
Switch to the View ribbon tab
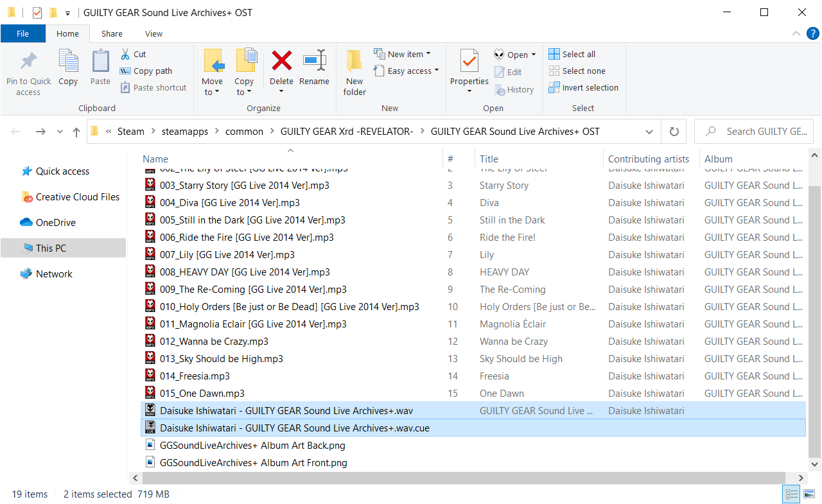point(154,33)
